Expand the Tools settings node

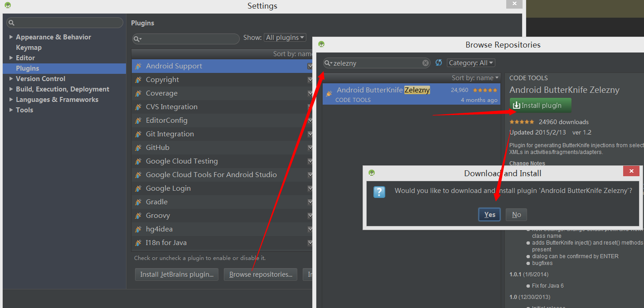pyautogui.click(x=11, y=110)
